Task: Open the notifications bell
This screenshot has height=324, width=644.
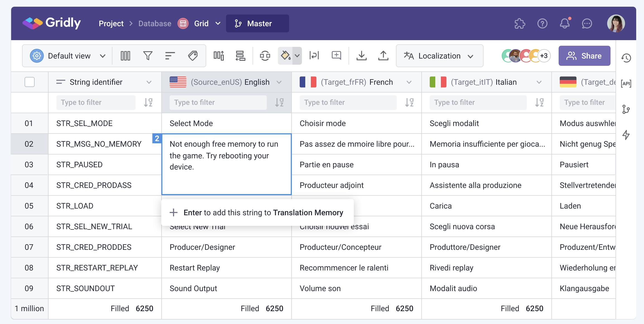Action: click(x=565, y=23)
